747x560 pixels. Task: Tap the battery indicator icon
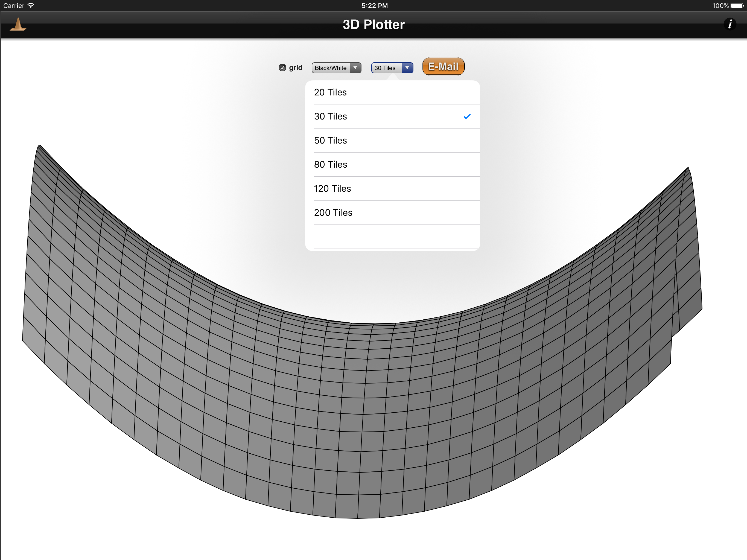(x=737, y=5)
